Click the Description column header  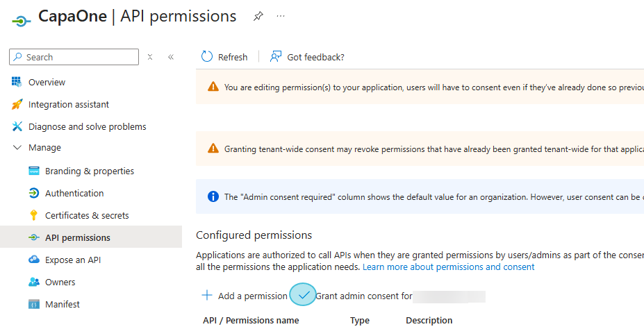pyautogui.click(x=429, y=321)
